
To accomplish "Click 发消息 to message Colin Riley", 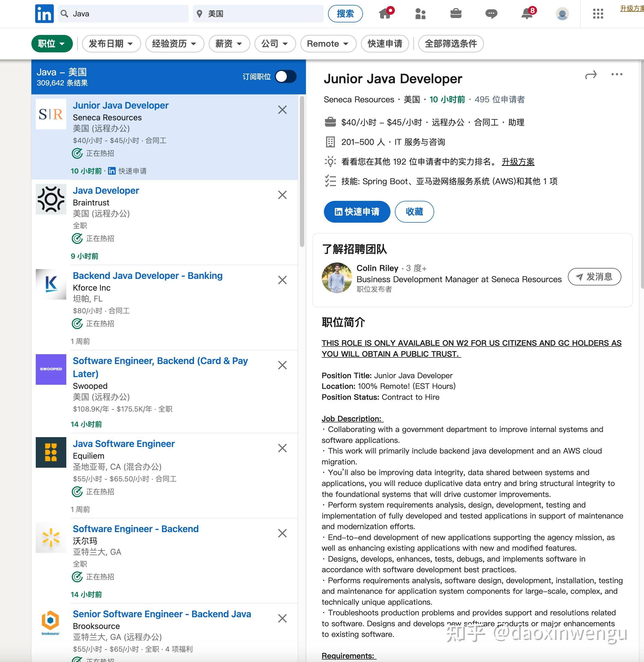I will 594,277.
